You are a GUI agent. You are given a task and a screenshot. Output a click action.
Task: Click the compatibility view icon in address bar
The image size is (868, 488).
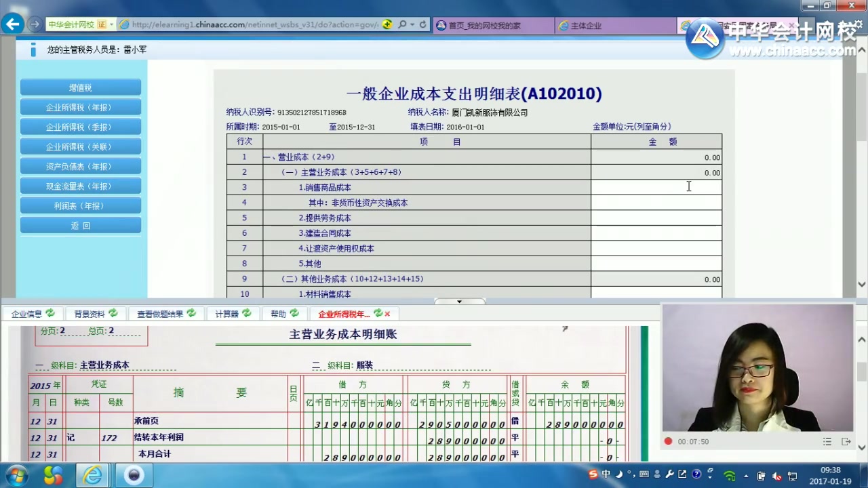point(387,24)
